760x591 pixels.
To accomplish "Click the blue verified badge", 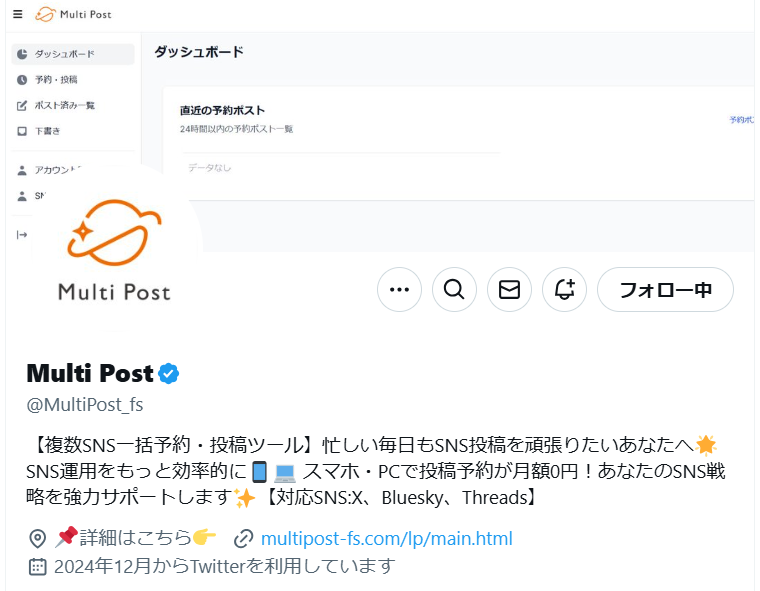I will [x=169, y=373].
